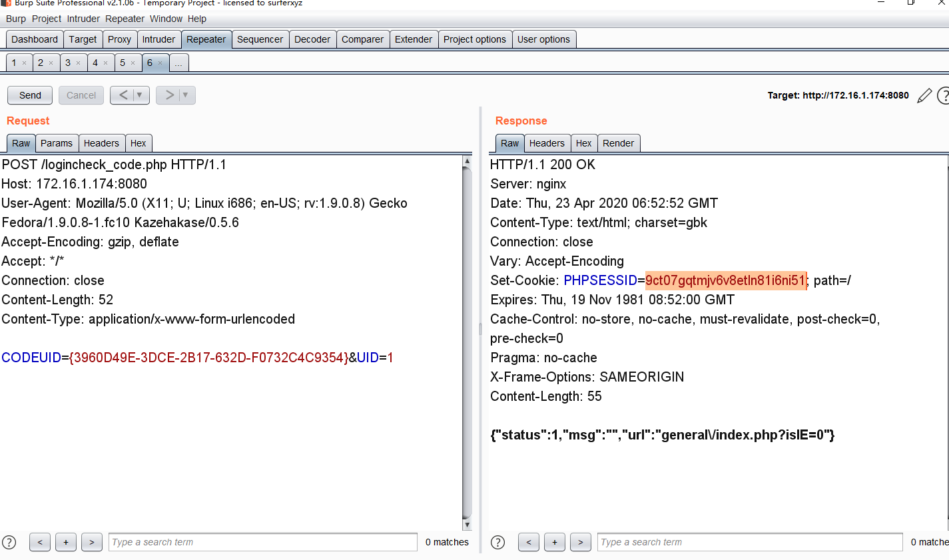Click the highlighted PHPSESSID cookie value

click(726, 280)
